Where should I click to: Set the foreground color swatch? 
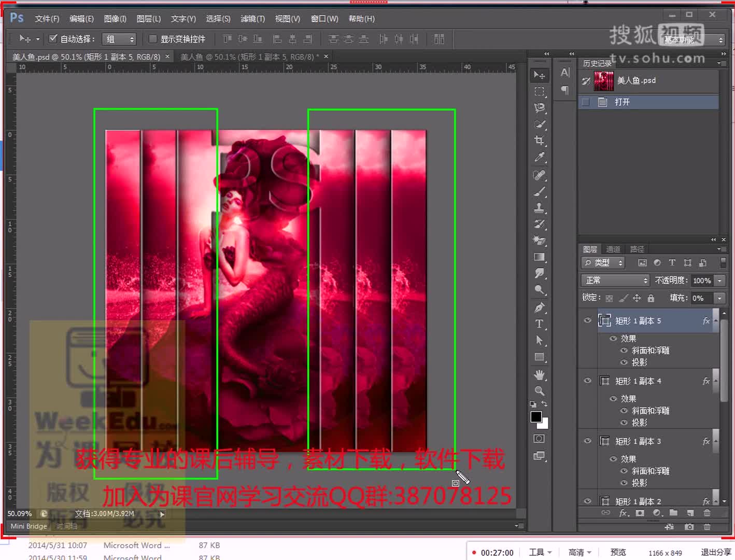pos(536,416)
